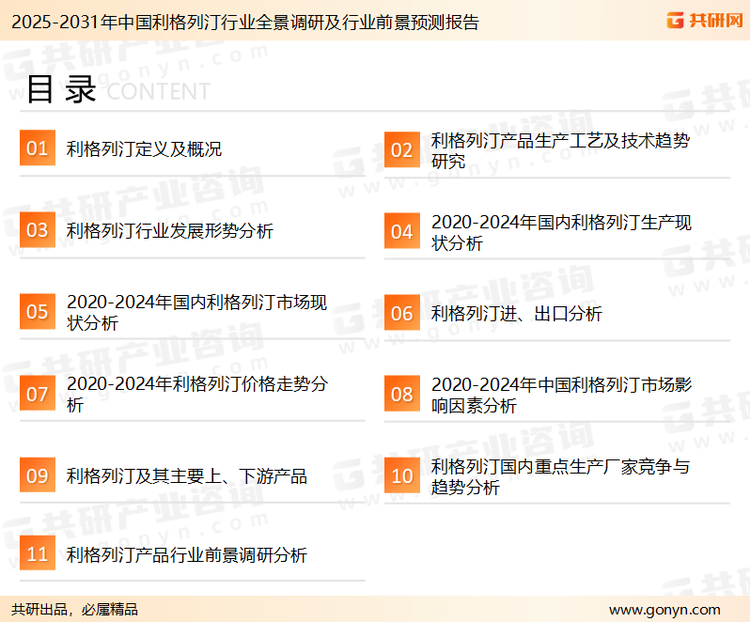Select the orange 02 number badge
Viewport: 750px width, 622px height.
coord(402,150)
